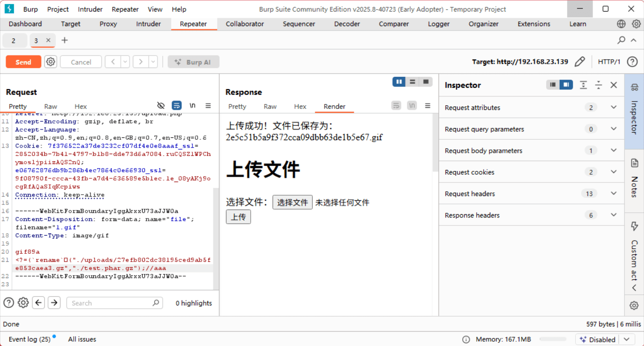Open Burp settings gear in tab bar
Screen dimensions: 644x346
click(x=636, y=24)
